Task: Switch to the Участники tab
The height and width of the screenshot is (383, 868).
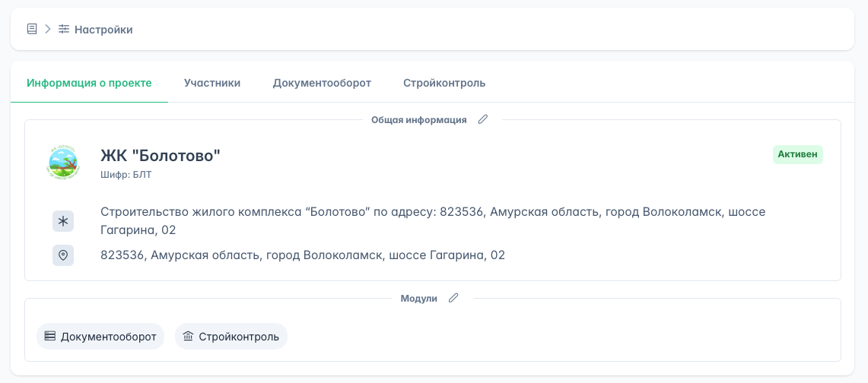Action: click(212, 83)
